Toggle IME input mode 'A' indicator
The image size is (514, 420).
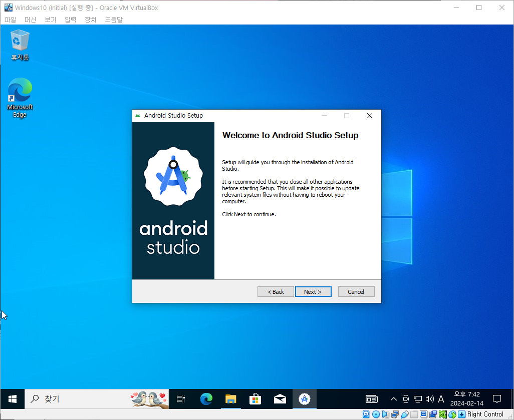coord(441,398)
